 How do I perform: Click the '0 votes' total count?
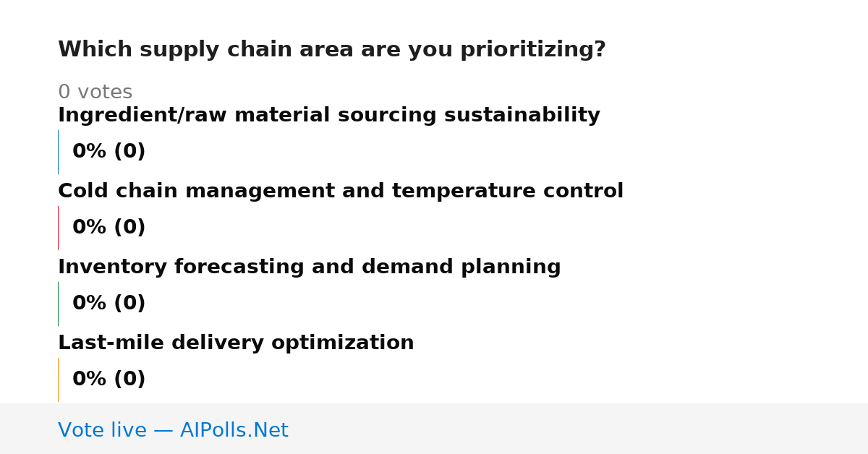click(95, 93)
